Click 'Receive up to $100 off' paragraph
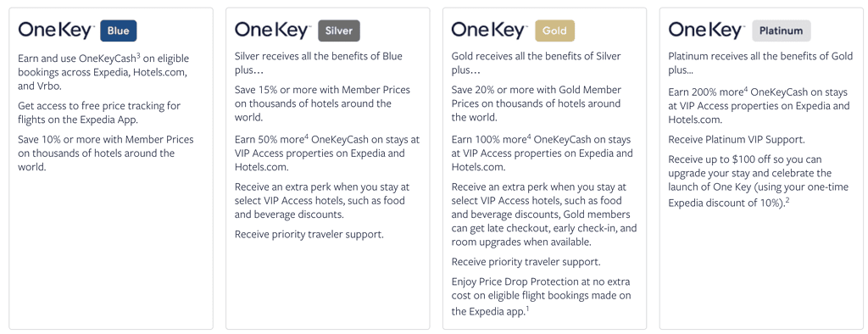This screenshot has width=868, height=334. point(759,181)
